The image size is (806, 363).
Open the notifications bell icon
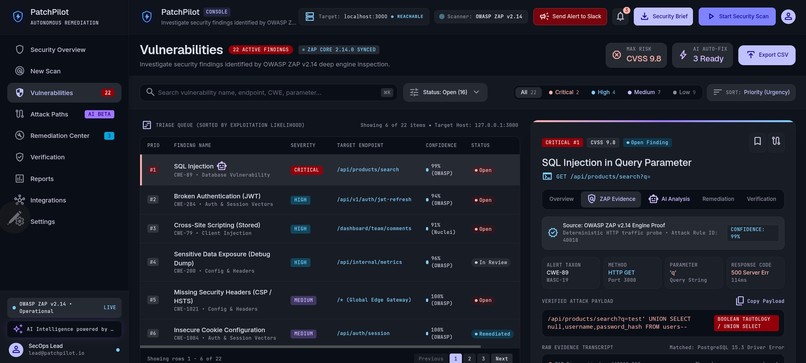point(620,16)
